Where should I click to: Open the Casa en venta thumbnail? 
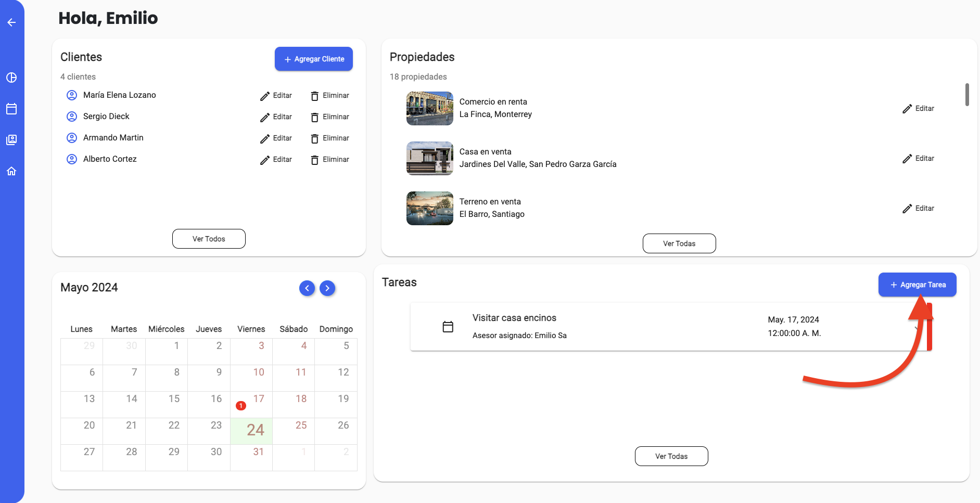[x=430, y=158]
